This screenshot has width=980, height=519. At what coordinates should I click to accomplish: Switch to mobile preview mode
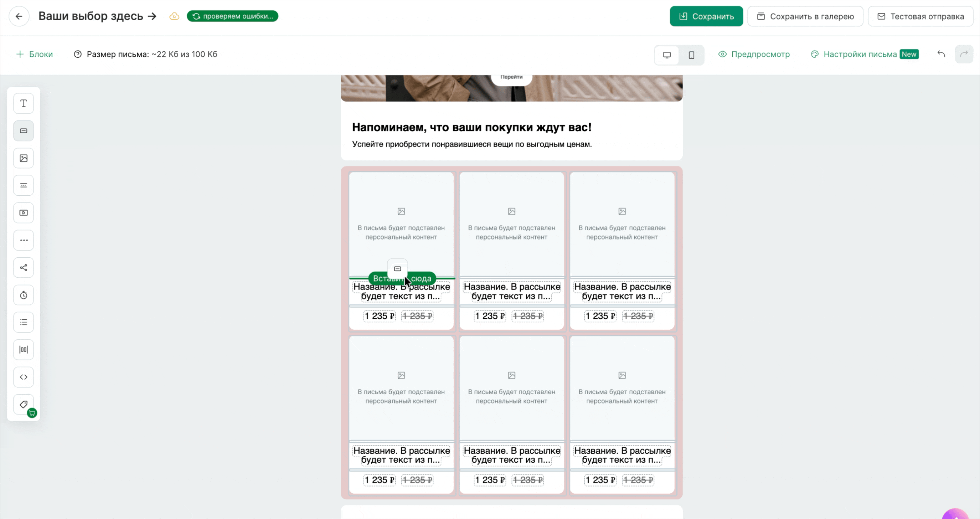pos(691,55)
